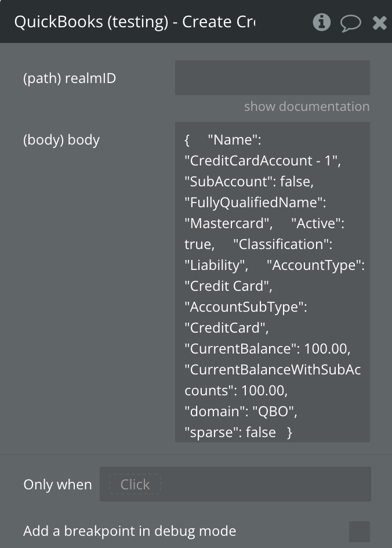Click the '(path) realmID' label

point(70,78)
